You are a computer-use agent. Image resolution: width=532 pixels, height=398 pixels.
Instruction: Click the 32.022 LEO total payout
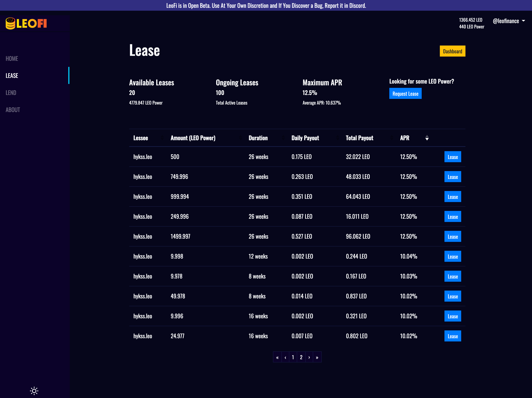(358, 157)
